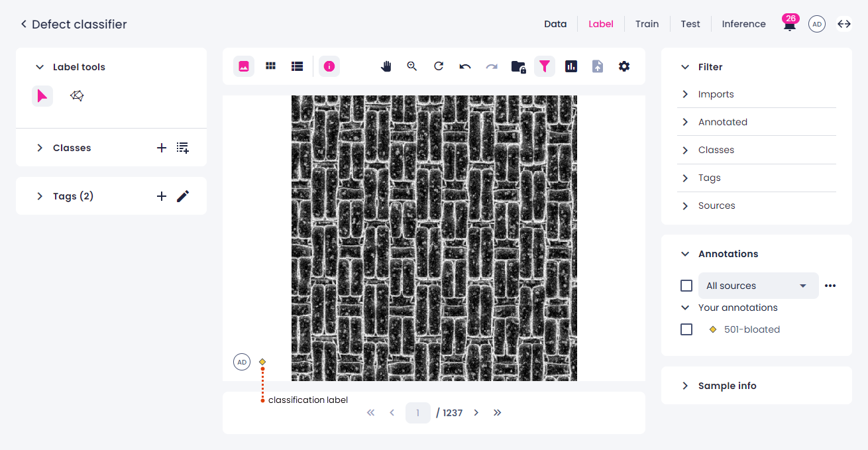Screen dimensions: 868x450
Task: Open bulk add classes list icon
Action: tap(183, 148)
